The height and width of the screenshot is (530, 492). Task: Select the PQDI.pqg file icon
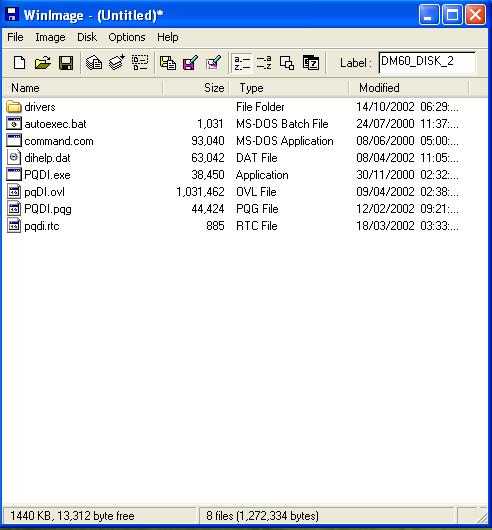pos(14,209)
